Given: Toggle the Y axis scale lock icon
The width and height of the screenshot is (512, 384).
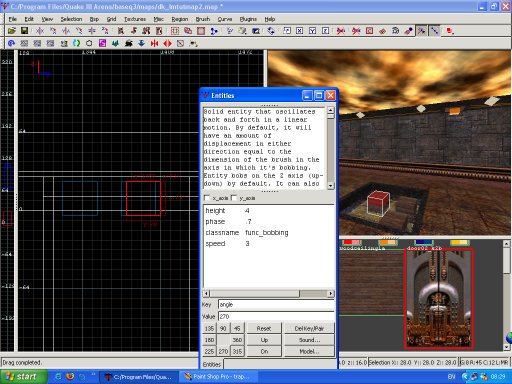Looking at the screenshot, I should click(x=312, y=31).
